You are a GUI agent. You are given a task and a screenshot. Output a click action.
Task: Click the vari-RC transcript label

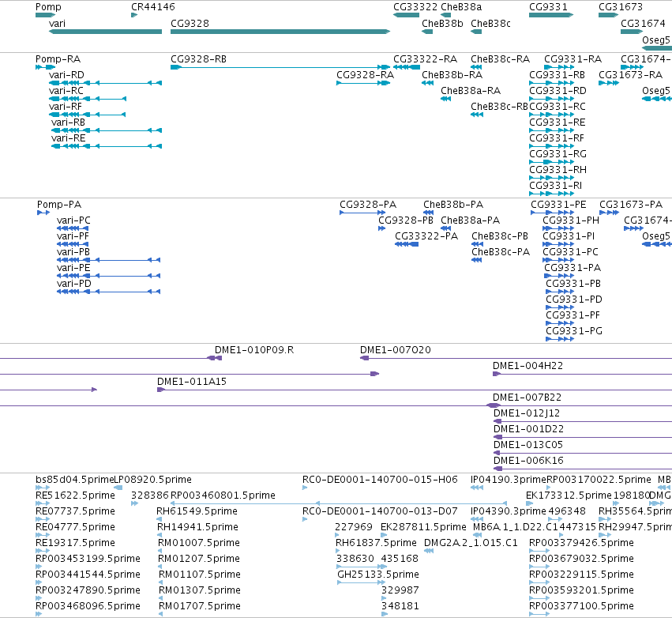tap(66, 91)
